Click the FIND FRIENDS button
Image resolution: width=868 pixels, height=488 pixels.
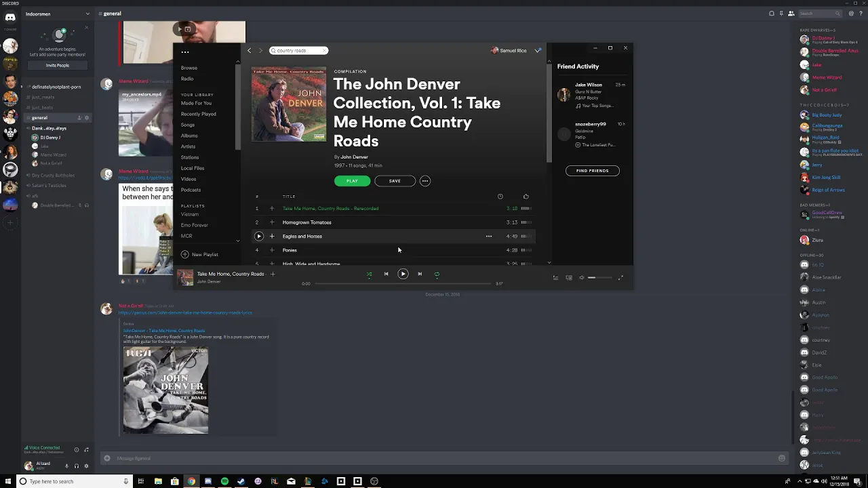click(592, 171)
